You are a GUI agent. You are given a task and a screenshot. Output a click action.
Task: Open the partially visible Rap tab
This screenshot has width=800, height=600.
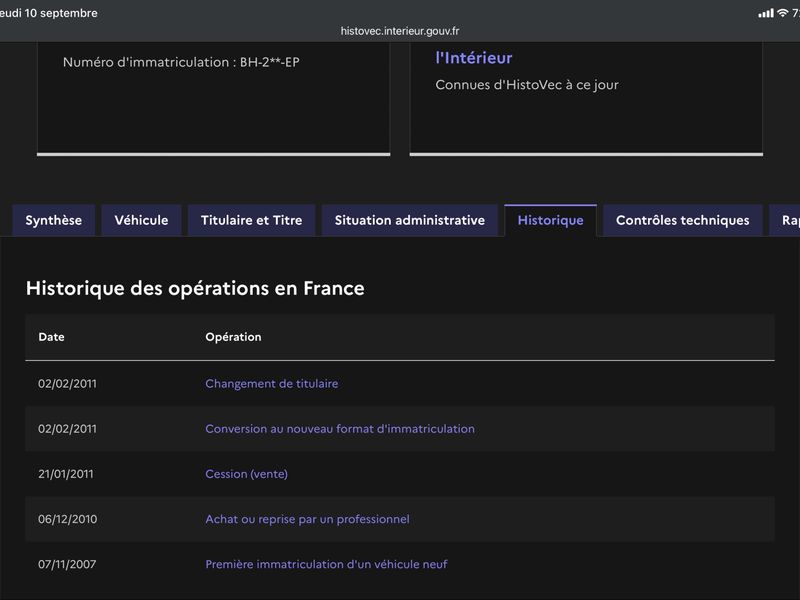pos(785,220)
